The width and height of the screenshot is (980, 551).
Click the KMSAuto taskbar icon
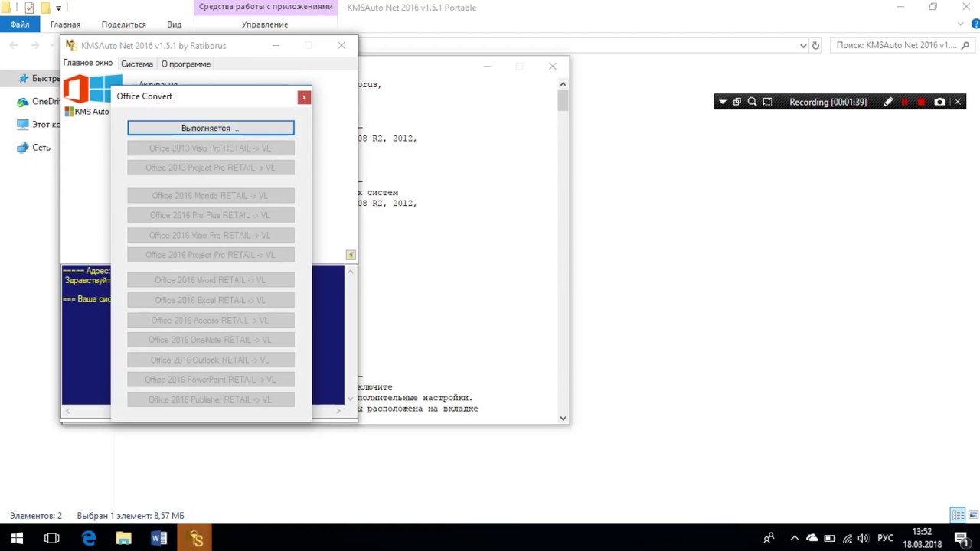coord(194,539)
